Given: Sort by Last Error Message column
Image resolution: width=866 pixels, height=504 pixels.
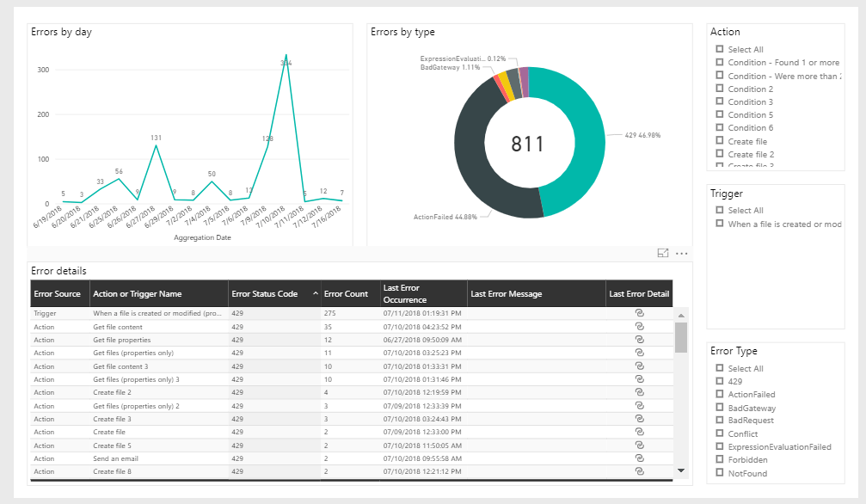Looking at the screenshot, I should point(537,293).
